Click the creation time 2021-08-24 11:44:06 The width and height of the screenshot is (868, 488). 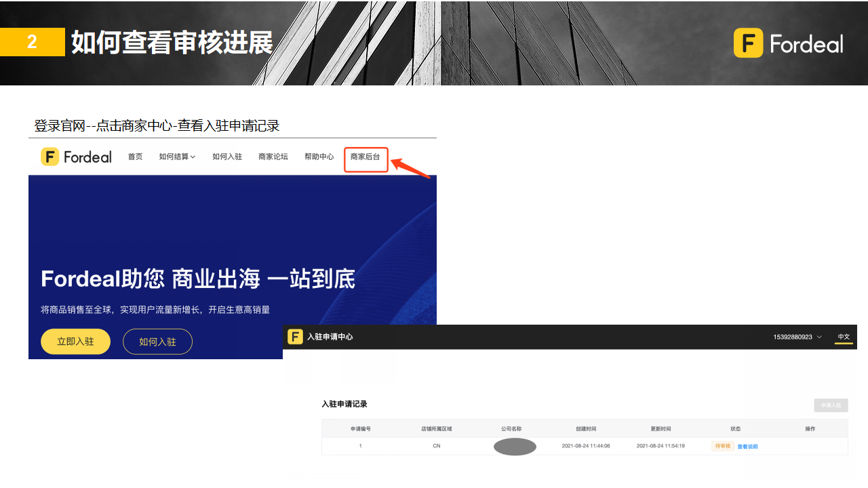tap(586, 446)
